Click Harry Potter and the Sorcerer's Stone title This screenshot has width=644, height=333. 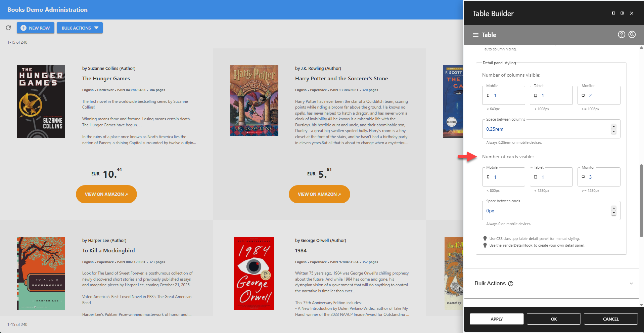coord(341,79)
